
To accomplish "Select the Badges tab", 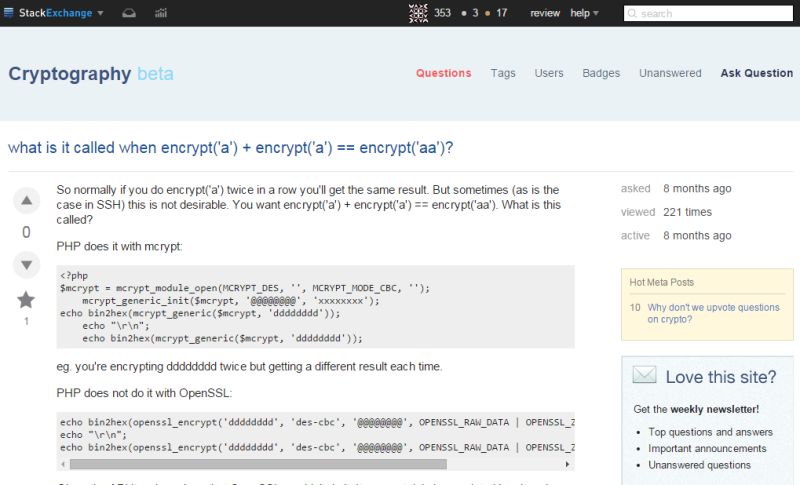I will coord(601,73).
